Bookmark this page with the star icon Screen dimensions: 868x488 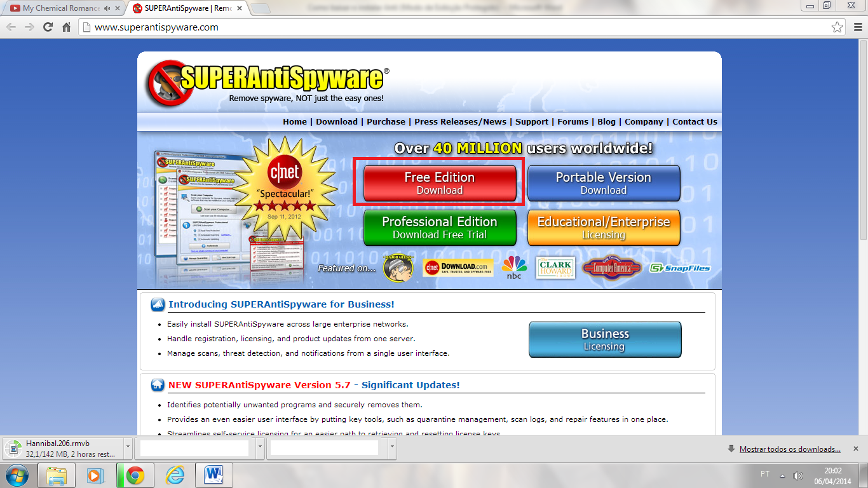(837, 27)
